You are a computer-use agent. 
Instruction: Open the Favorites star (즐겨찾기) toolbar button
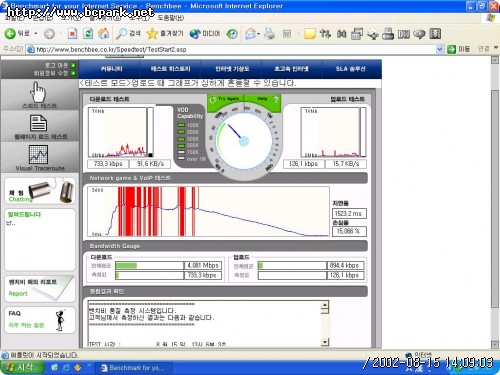(x=165, y=33)
